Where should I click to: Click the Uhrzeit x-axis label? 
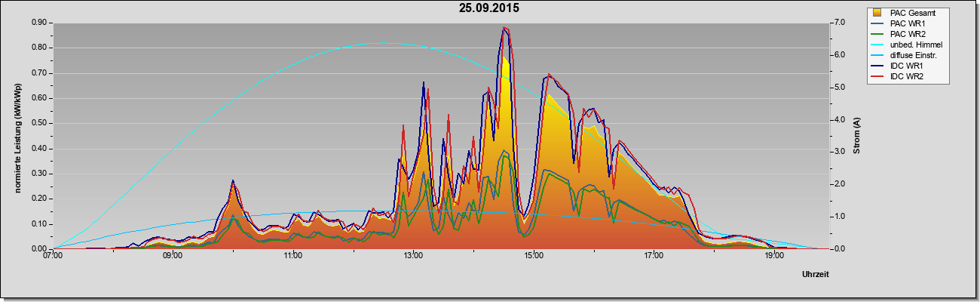816,275
